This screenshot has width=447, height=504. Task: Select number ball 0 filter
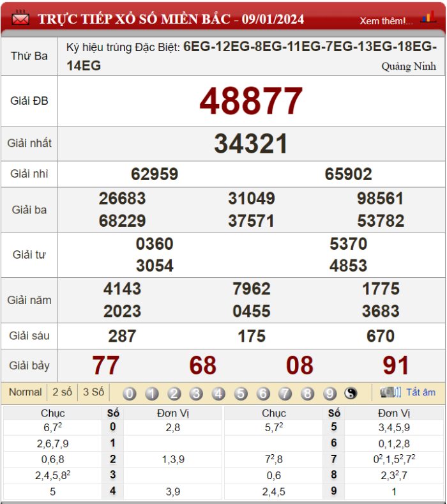pos(130,393)
